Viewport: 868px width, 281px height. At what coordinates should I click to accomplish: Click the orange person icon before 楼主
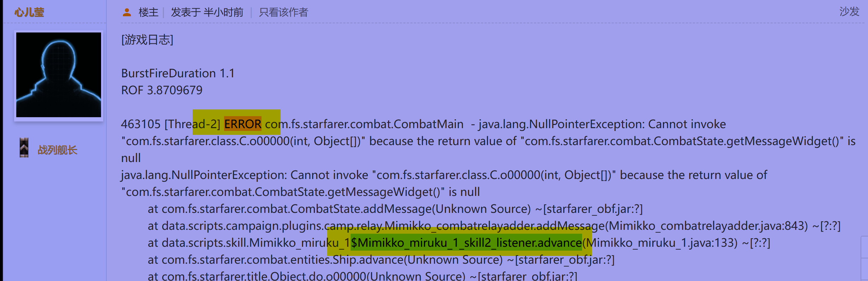(x=127, y=12)
